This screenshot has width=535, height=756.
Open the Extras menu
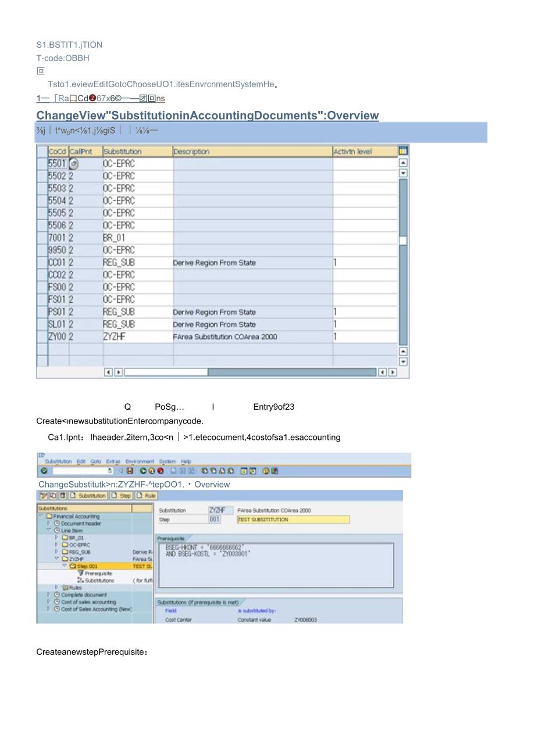(113, 461)
